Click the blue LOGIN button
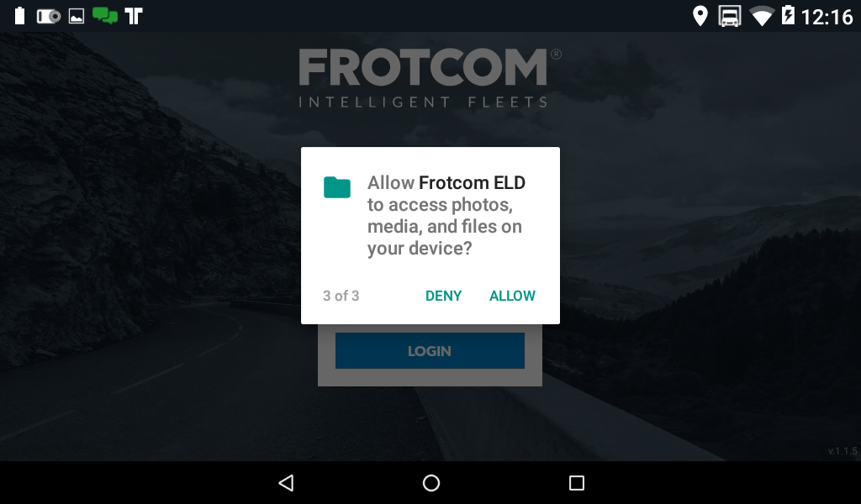This screenshot has height=504, width=861. click(x=430, y=351)
